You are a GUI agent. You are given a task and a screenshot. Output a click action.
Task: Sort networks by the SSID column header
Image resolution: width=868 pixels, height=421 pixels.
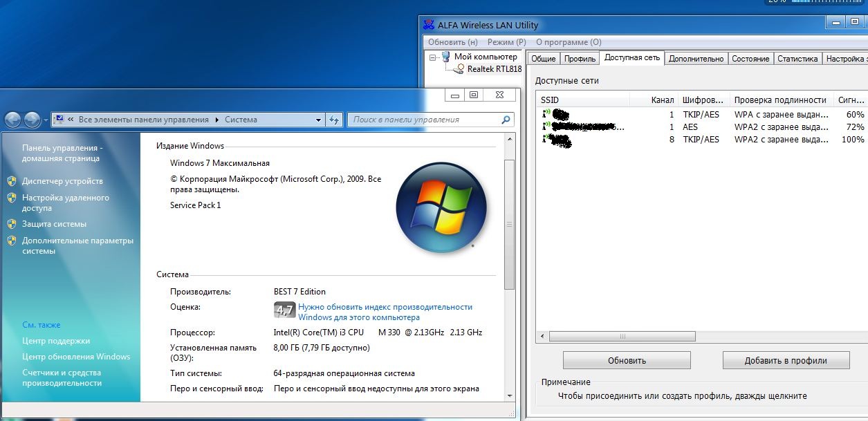click(583, 100)
